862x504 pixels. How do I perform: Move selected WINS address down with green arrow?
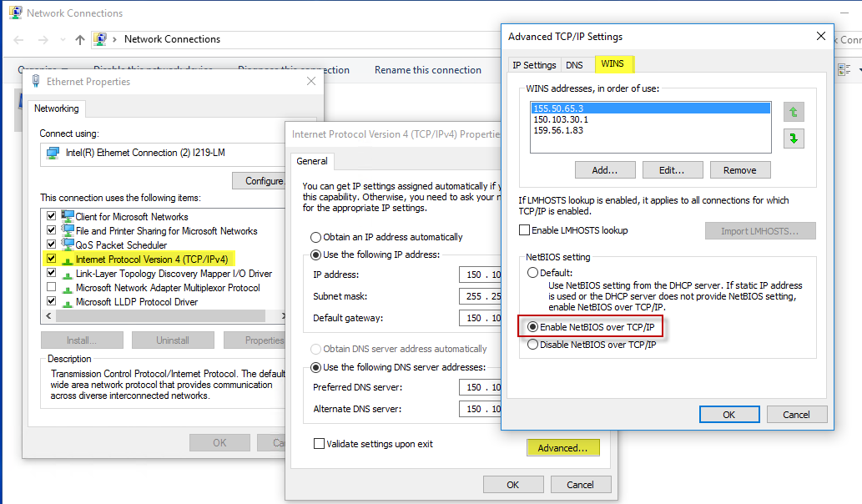[x=794, y=139]
